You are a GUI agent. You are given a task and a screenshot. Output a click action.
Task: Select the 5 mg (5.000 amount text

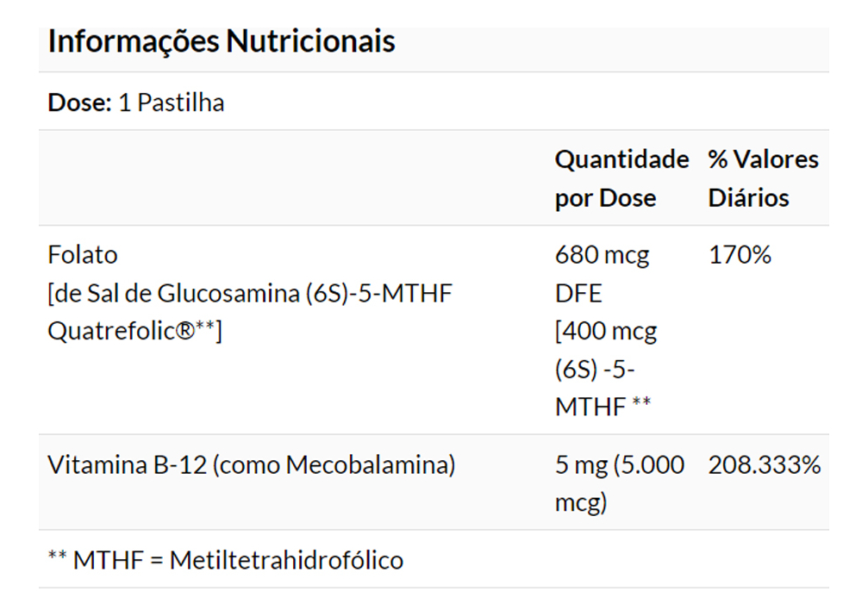[x=619, y=465]
